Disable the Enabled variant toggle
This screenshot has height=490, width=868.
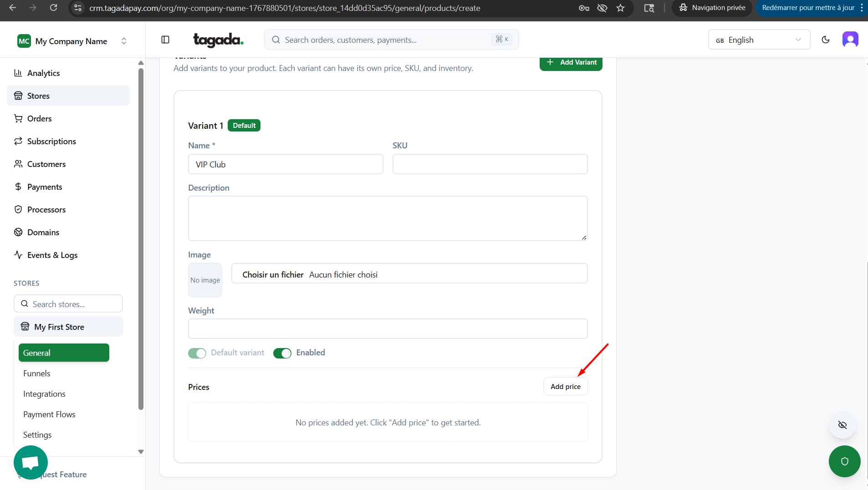(x=282, y=353)
